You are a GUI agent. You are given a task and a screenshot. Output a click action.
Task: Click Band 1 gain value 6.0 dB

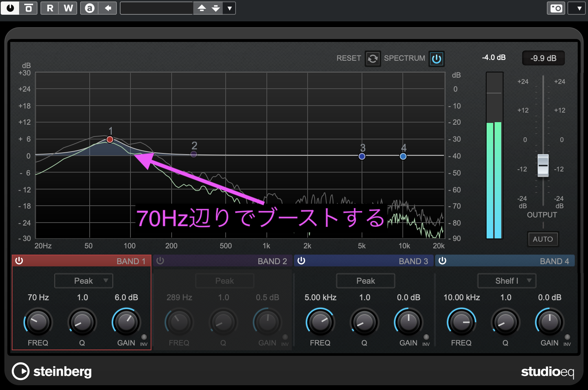coord(126,297)
